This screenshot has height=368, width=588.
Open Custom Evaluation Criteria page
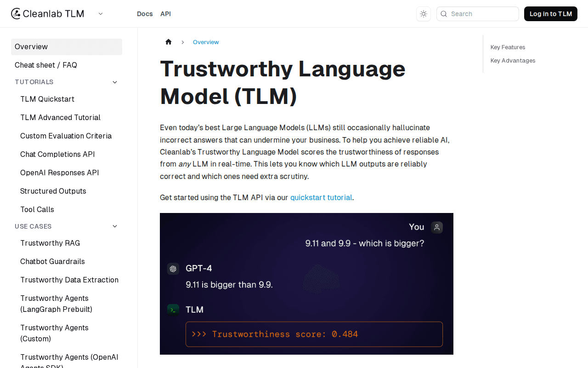[x=69, y=136]
